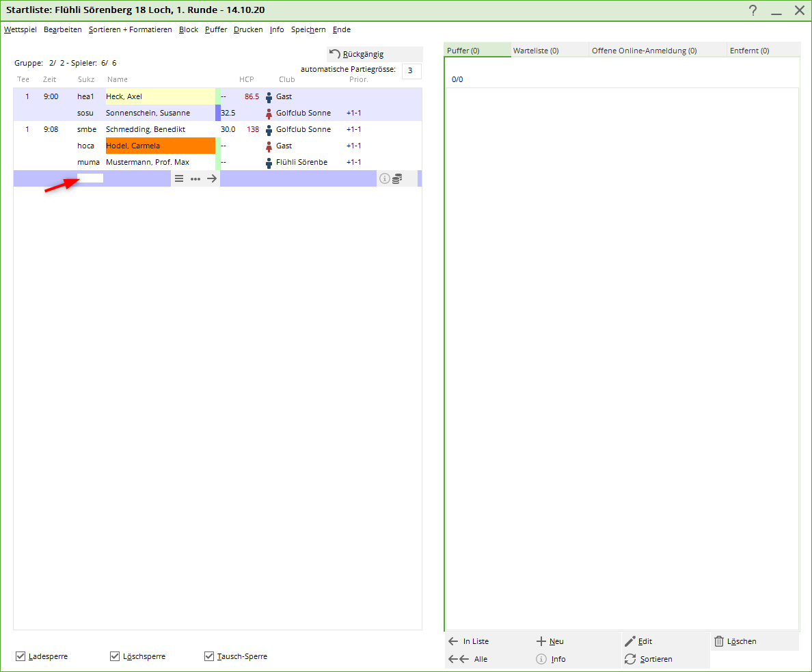Click the white search code input in entry row
Screen dimensions: 812x672
click(x=90, y=178)
